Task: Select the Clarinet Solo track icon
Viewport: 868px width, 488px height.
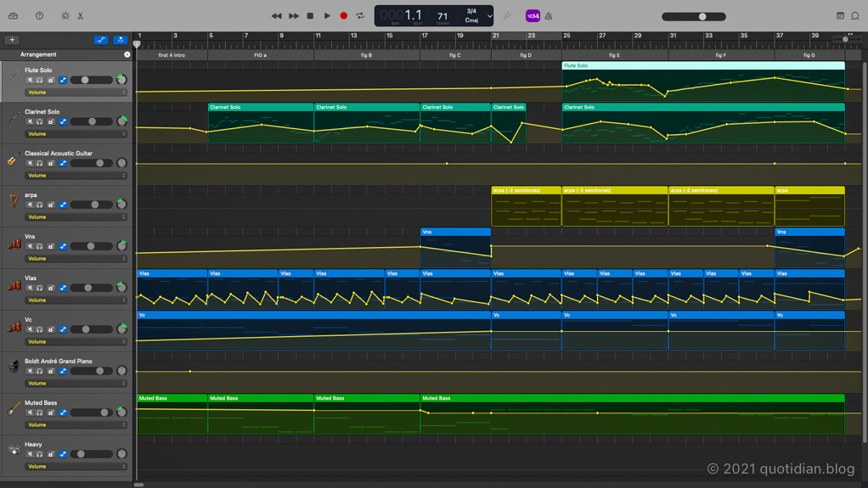Action: (x=14, y=118)
